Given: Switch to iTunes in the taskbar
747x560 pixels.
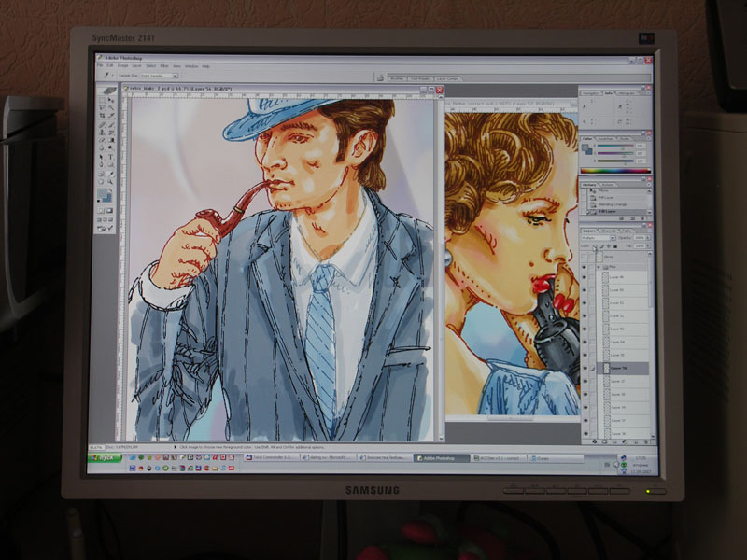Looking at the screenshot, I should tap(556, 458).
